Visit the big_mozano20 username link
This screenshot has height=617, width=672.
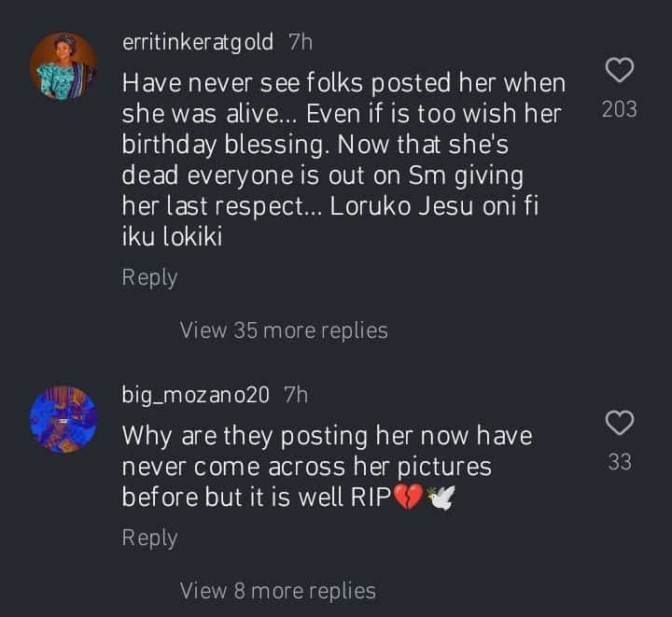click(196, 394)
